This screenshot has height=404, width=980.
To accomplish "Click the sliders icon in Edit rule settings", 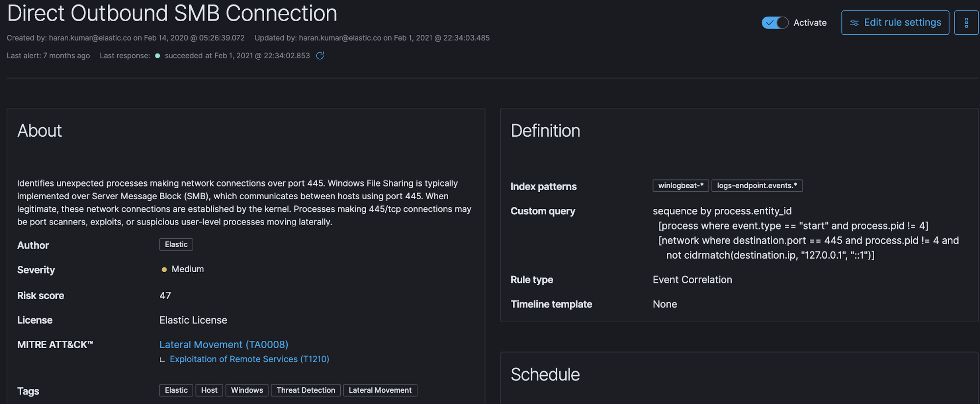I will pos(854,23).
